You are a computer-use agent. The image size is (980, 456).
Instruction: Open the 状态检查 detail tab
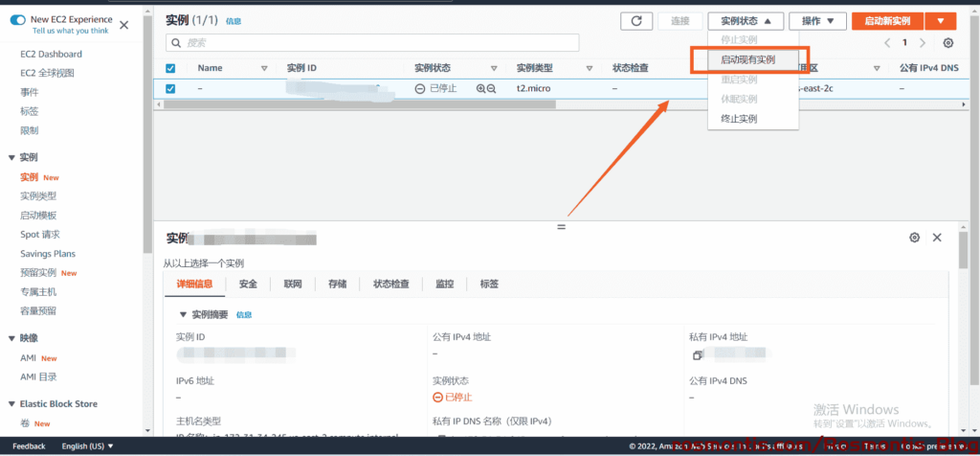pos(391,284)
